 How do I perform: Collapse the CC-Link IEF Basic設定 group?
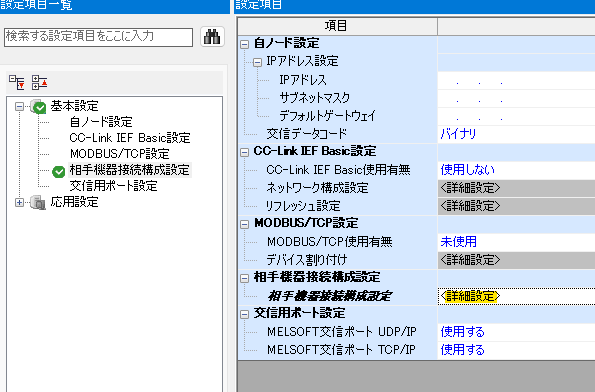(x=245, y=153)
